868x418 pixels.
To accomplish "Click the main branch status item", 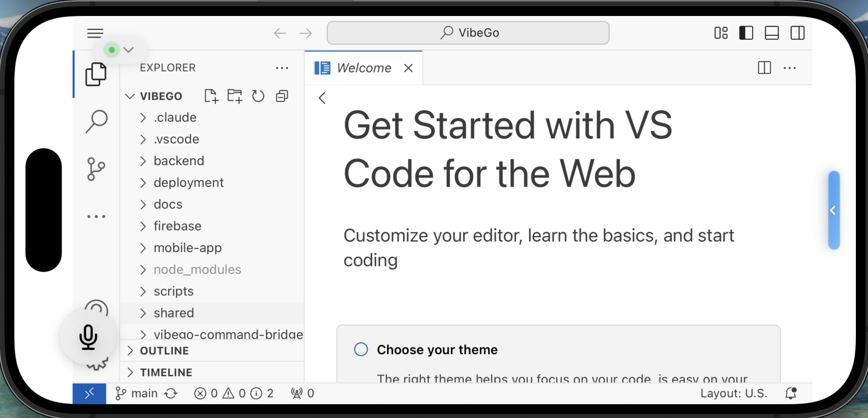I will point(136,393).
